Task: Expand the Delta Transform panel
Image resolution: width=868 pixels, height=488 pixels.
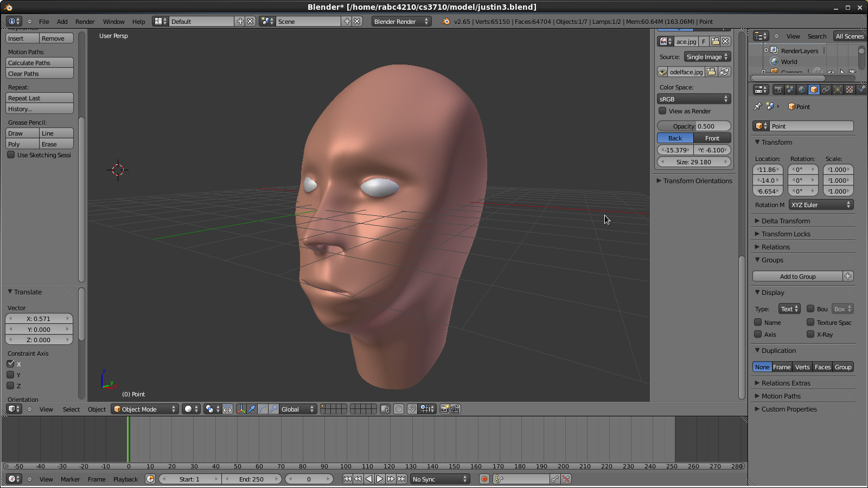Action: click(x=785, y=221)
